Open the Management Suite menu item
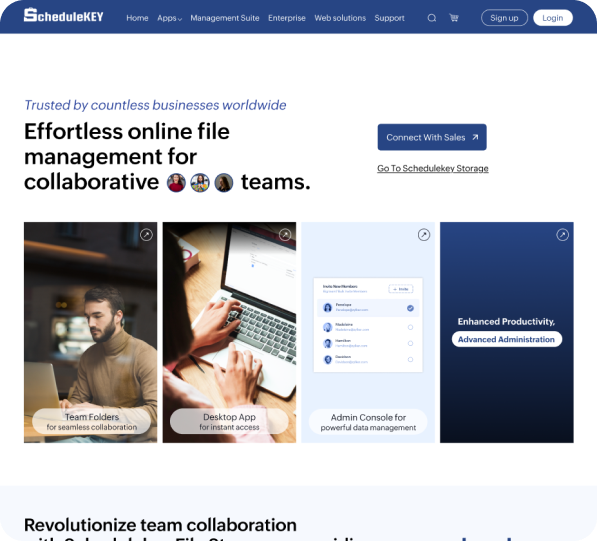The image size is (597, 541). 225,18
